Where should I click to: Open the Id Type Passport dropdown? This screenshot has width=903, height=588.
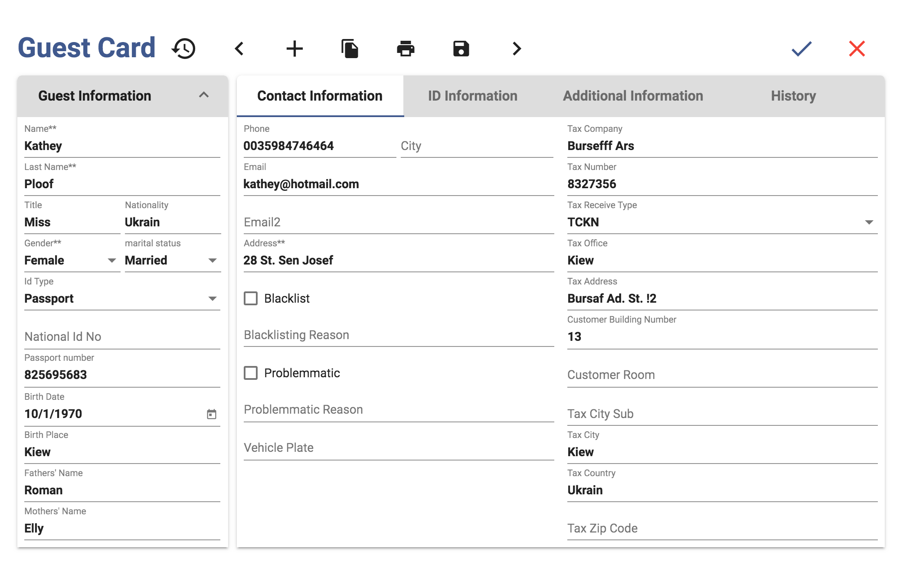coord(122,298)
